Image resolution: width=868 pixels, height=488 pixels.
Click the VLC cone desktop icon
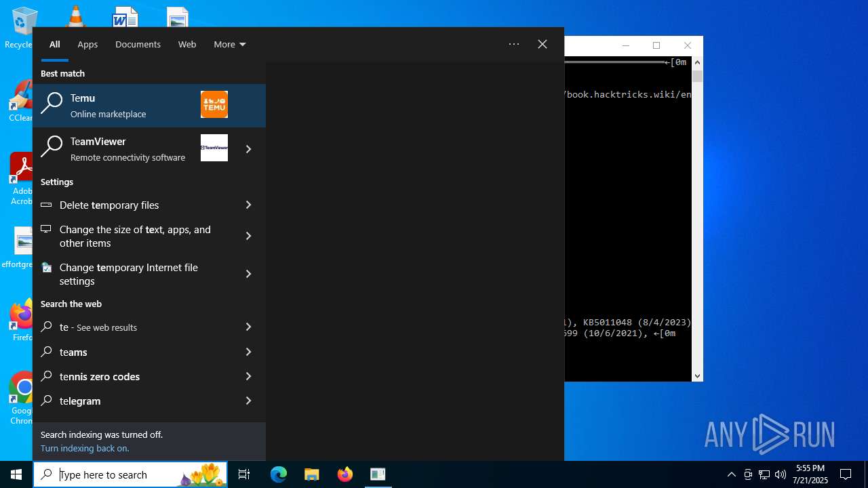click(75, 16)
